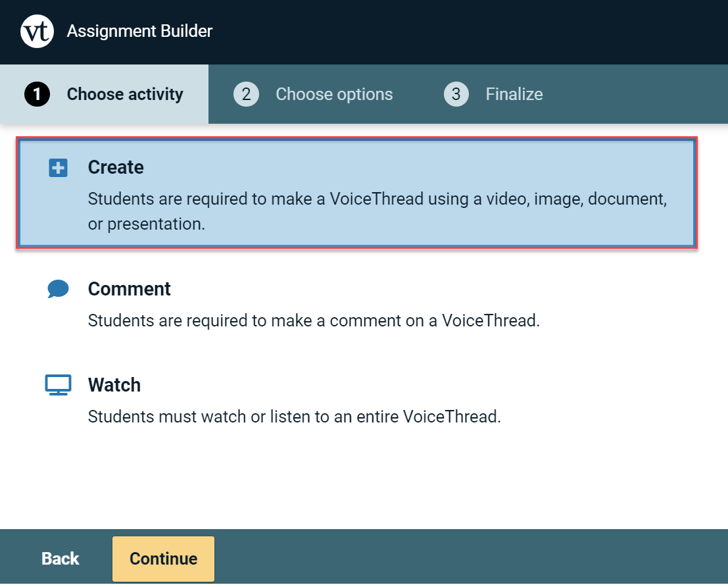The height and width of the screenshot is (587, 728).
Task: Open the Choose activity tab
Action: (125, 95)
